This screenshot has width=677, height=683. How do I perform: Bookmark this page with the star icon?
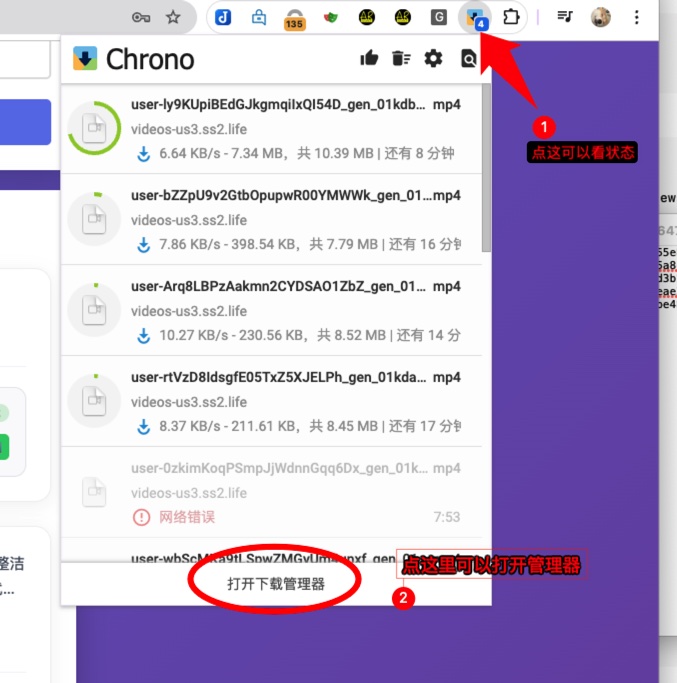173,17
